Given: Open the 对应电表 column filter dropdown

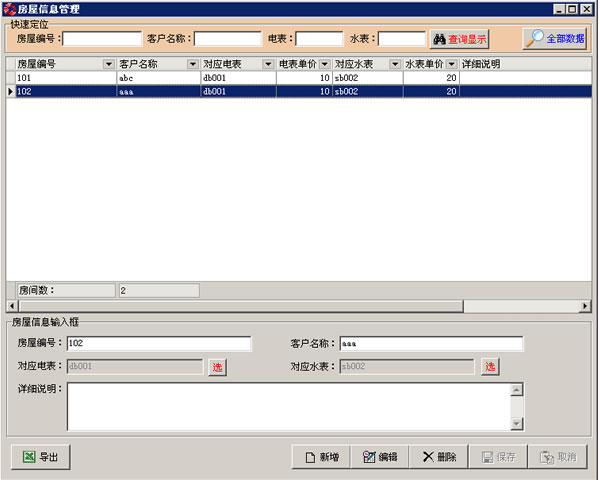Looking at the screenshot, I should [x=268, y=64].
